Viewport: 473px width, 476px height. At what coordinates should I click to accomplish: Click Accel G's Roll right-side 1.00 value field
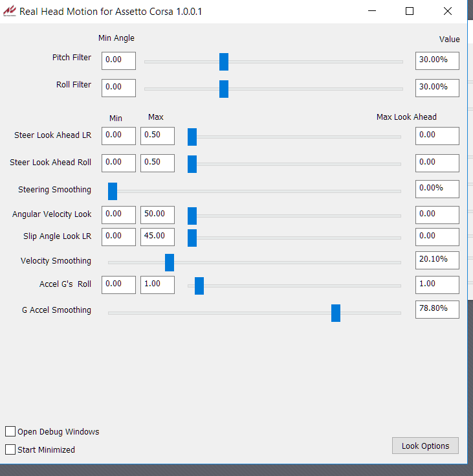(x=437, y=285)
